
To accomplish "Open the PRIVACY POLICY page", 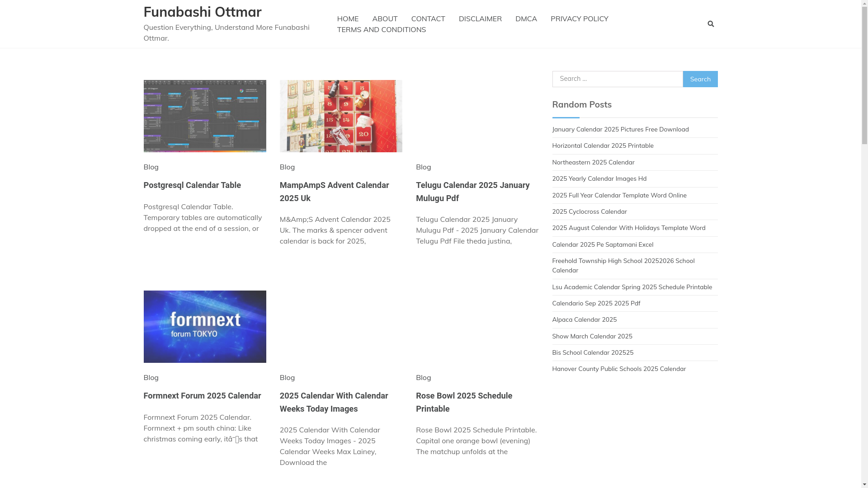I will [579, 19].
